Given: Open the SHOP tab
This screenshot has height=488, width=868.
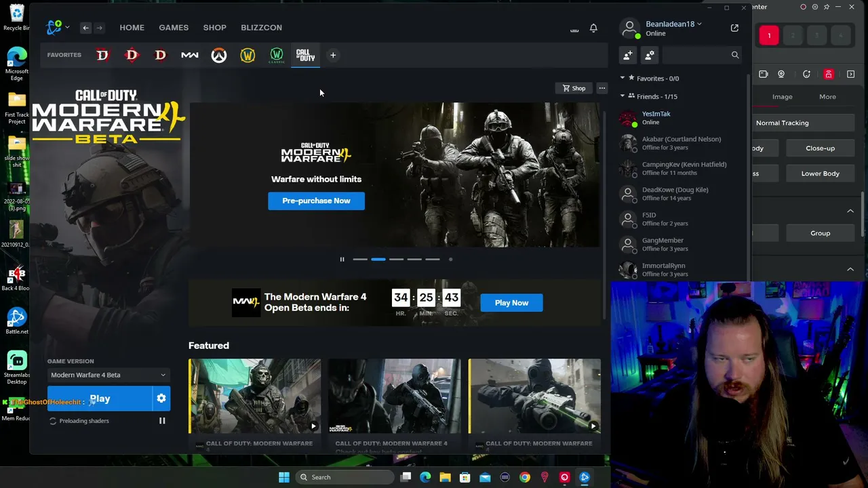Looking at the screenshot, I should pyautogui.click(x=215, y=28).
